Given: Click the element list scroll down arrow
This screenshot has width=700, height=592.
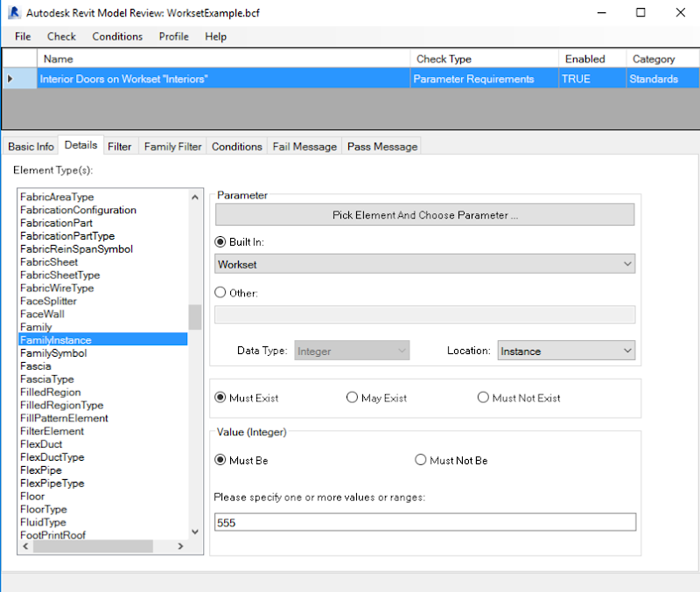Looking at the screenshot, I should pos(195,532).
